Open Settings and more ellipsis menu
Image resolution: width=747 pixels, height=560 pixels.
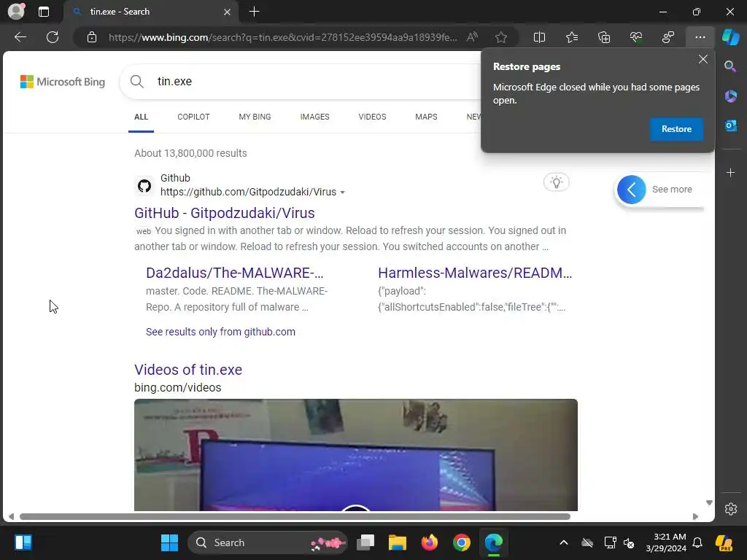(x=700, y=37)
